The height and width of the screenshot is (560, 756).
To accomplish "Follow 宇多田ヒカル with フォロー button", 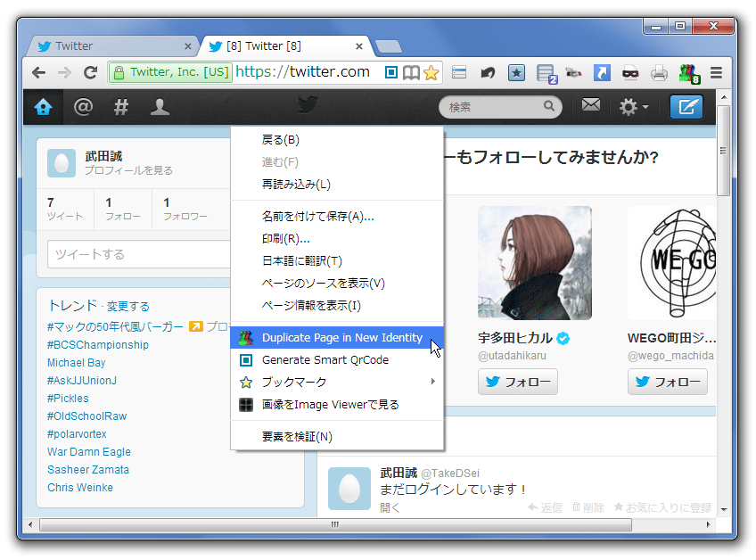I will [x=518, y=382].
